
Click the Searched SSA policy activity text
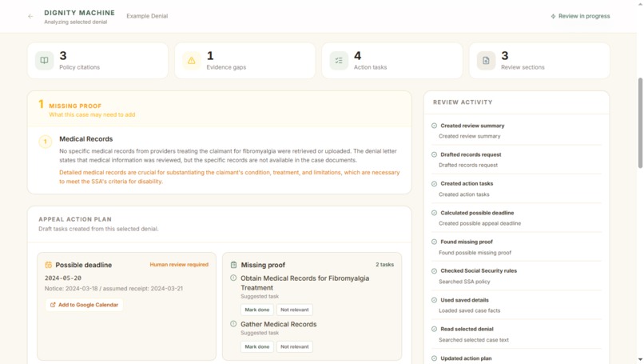pyautogui.click(x=464, y=282)
